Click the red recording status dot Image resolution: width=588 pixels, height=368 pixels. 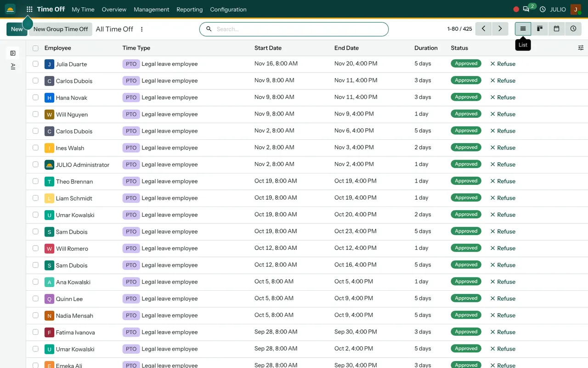point(516,9)
